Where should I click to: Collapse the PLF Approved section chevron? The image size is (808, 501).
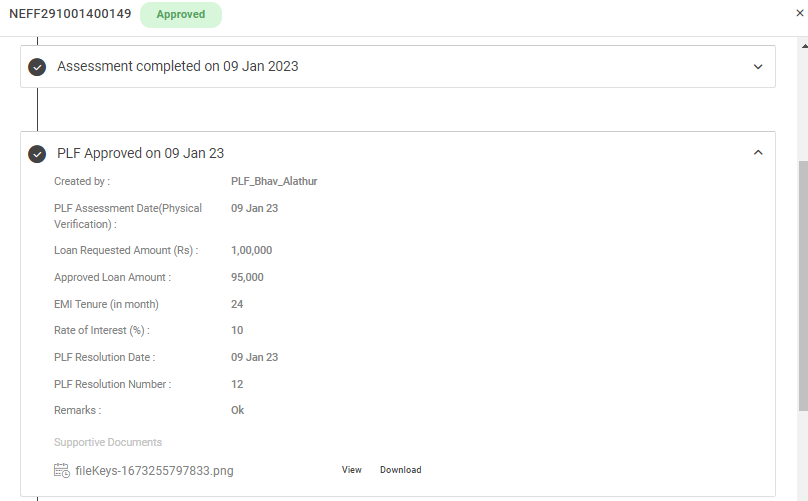click(x=758, y=153)
